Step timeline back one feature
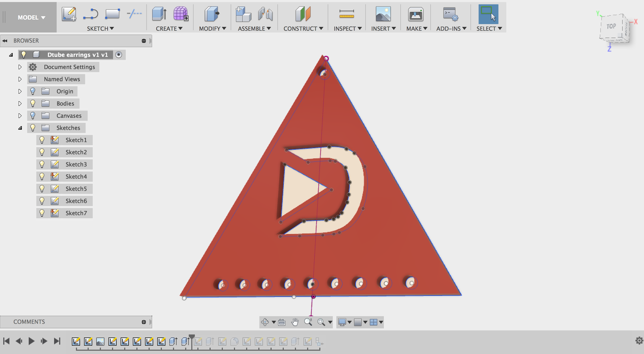This screenshot has width=644, height=354. (x=19, y=341)
